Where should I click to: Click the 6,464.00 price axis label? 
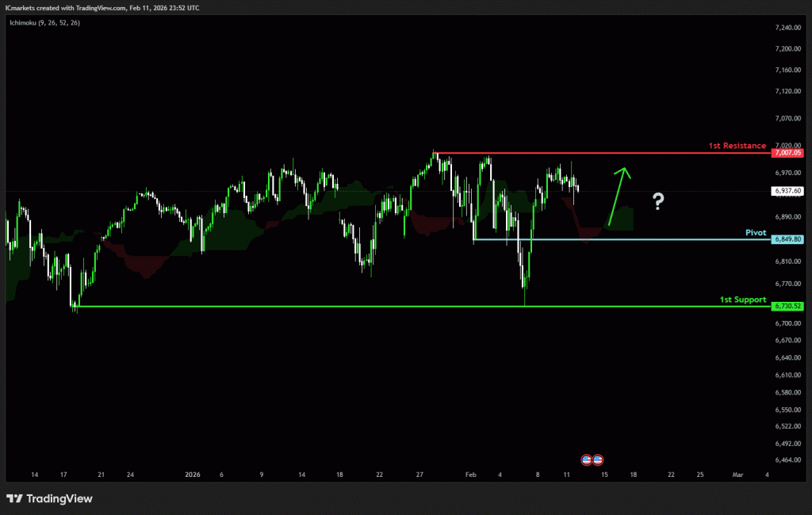click(x=787, y=460)
